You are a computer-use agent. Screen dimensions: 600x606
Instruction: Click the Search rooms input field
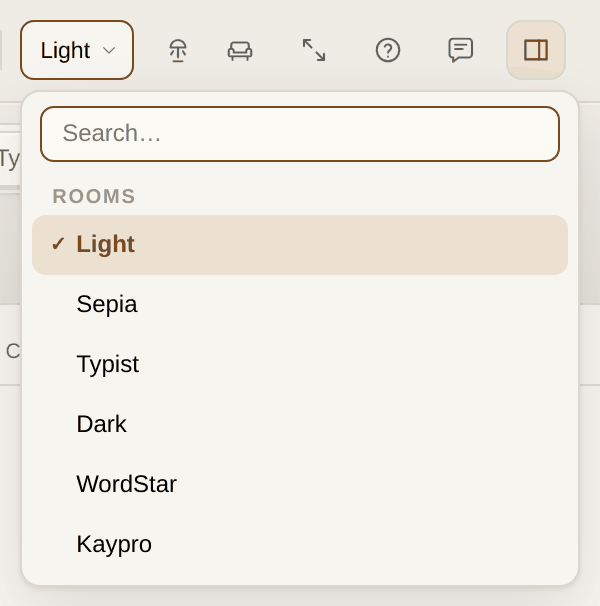[300, 134]
